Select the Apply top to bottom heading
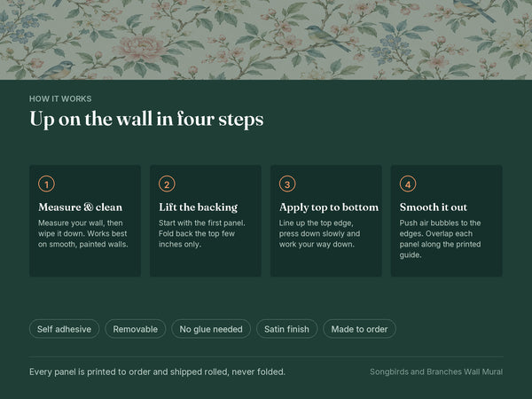Screen dimensions: 532x399 tap(329, 207)
